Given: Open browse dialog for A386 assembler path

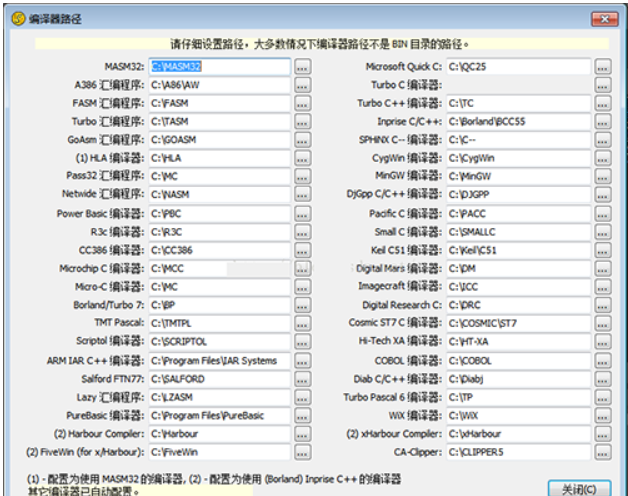Looking at the screenshot, I should pos(302,85).
